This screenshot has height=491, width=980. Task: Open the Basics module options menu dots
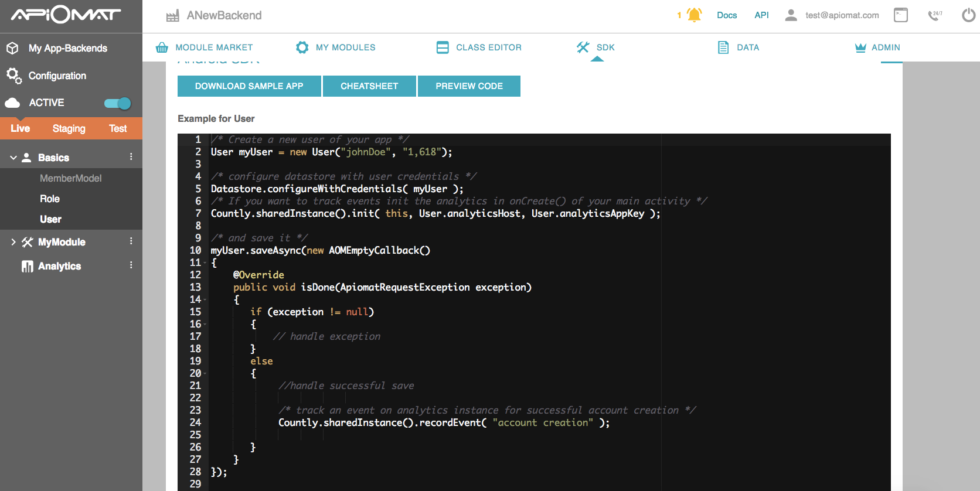pyautogui.click(x=131, y=157)
